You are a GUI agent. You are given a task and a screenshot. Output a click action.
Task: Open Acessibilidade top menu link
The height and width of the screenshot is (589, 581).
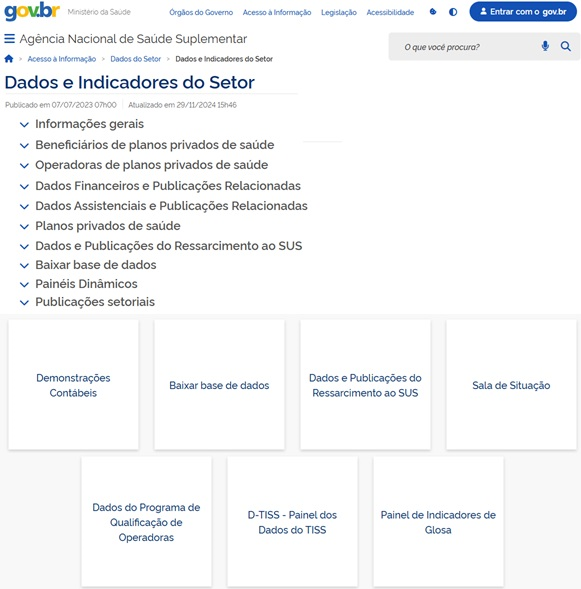tap(390, 12)
